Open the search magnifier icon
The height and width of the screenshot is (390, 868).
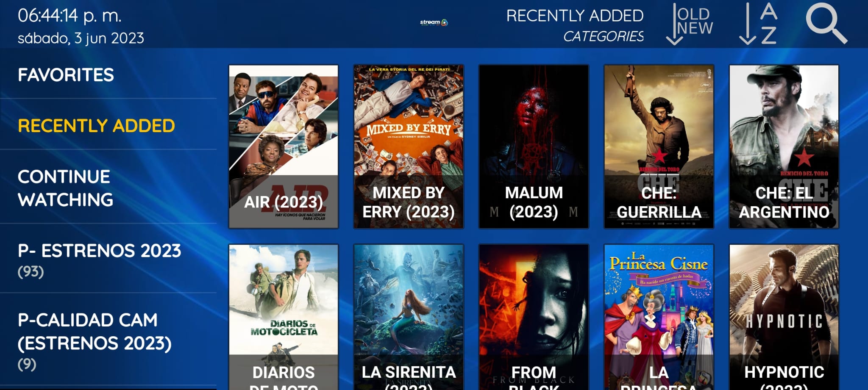click(x=826, y=24)
